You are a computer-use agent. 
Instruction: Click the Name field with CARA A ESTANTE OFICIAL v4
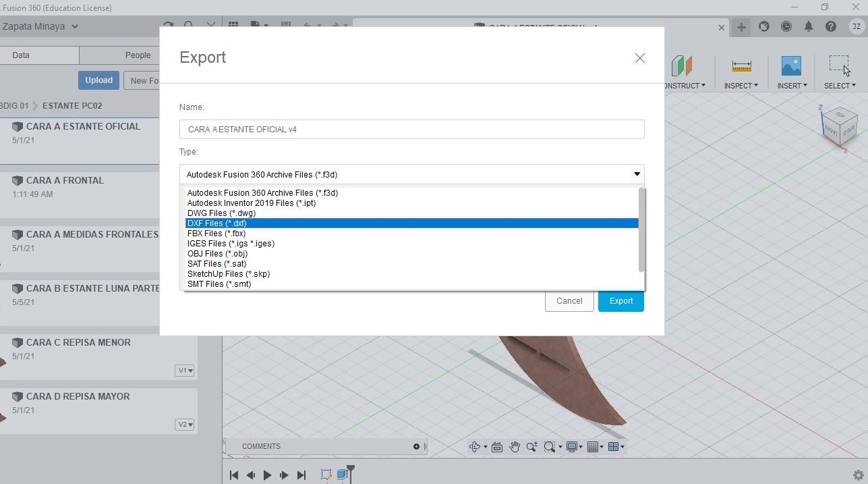point(411,129)
